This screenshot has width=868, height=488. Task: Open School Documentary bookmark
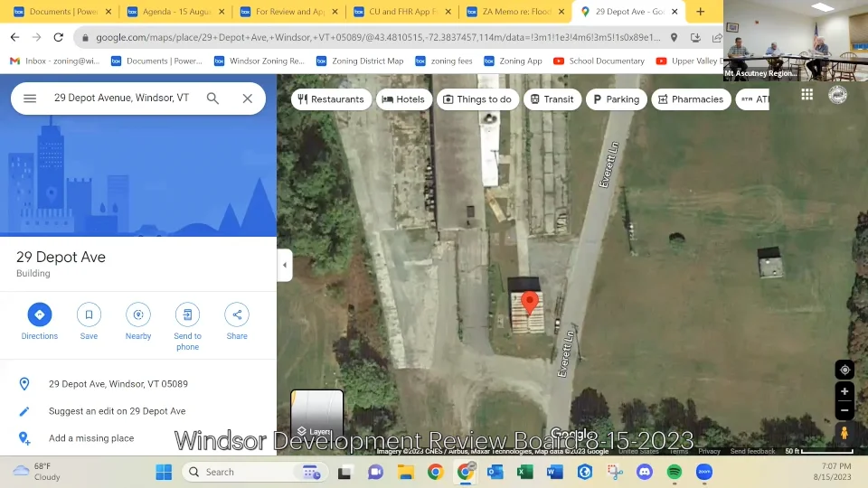pos(599,61)
